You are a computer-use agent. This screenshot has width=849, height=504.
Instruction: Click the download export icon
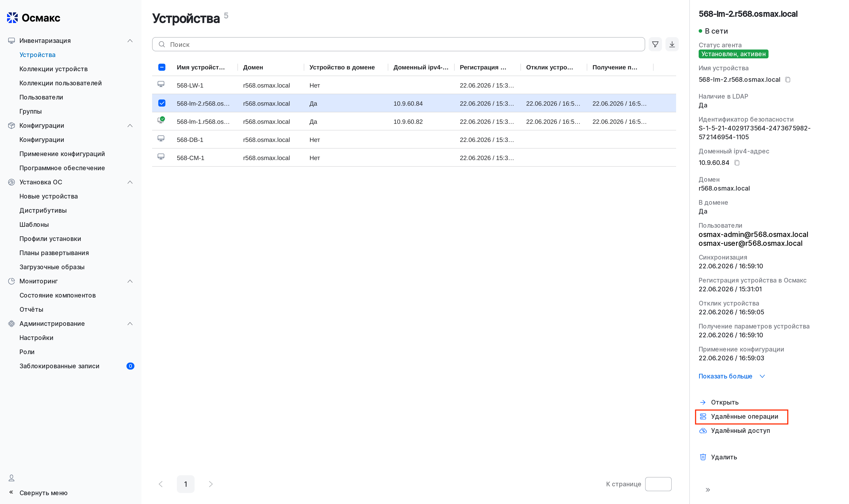click(x=672, y=44)
